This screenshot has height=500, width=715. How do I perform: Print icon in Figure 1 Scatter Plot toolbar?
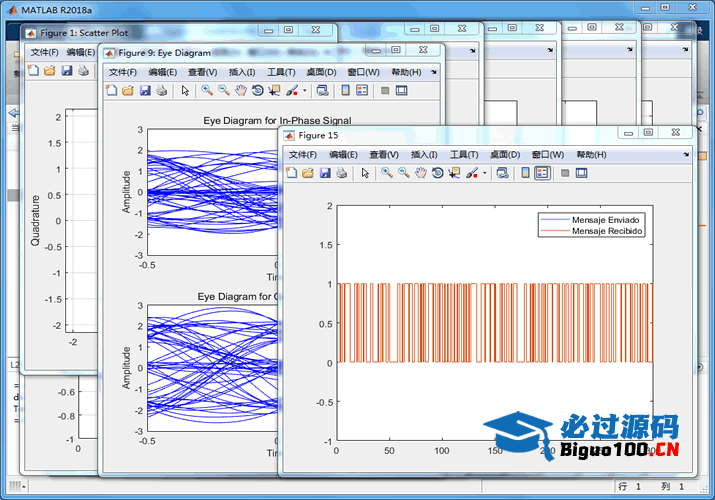point(83,71)
